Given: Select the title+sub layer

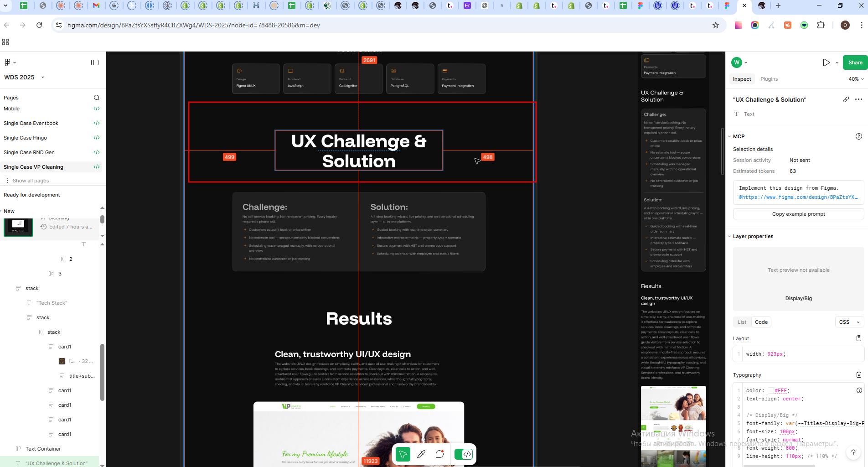Looking at the screenshot, I should 82,376.
